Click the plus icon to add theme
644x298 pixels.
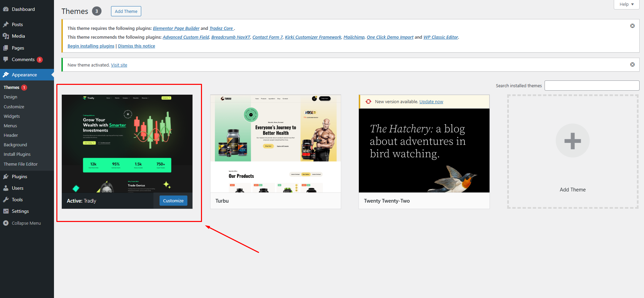point(573,141)
